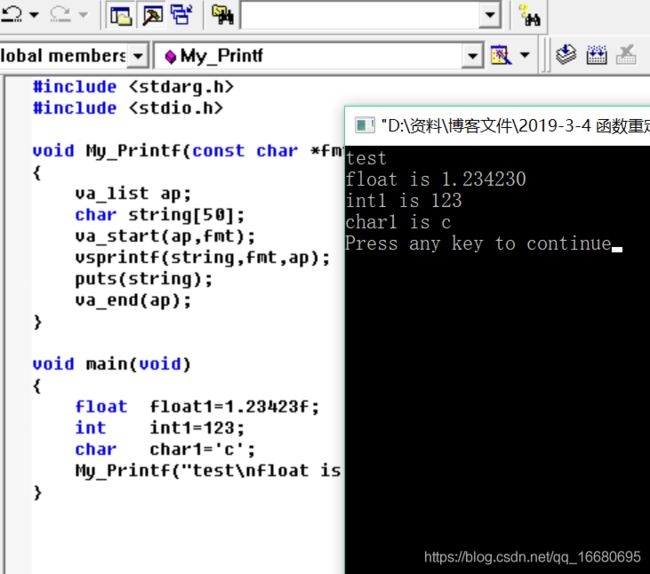The image size is (650, 574).
Task: Click the console window title bar path
Action: click(x=515, y=126)
